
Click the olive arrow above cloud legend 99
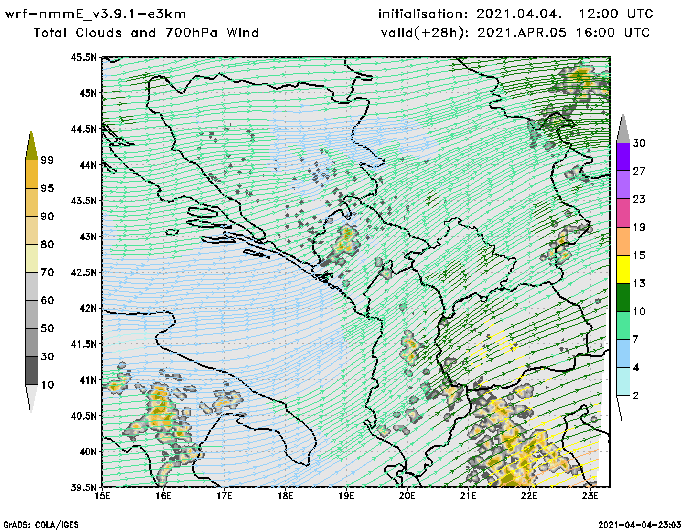(x=31, y=146)
